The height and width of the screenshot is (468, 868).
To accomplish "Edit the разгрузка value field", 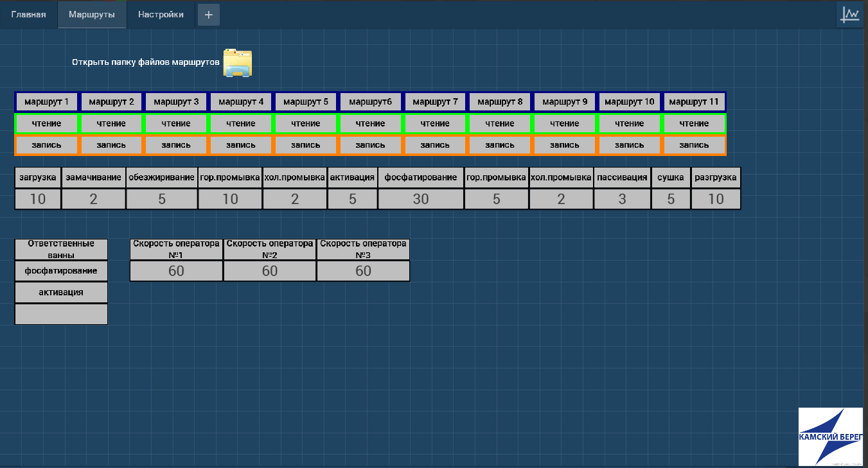I will tap(716, 199).
